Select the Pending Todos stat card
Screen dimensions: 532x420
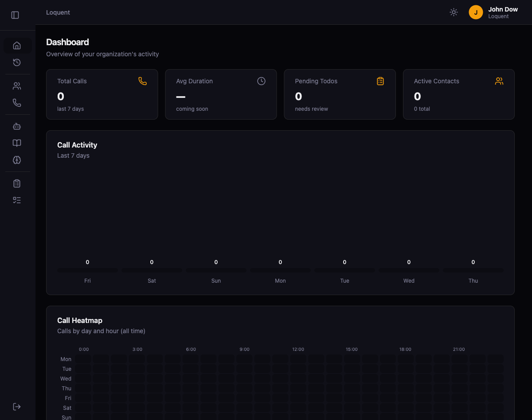point(340,94)
